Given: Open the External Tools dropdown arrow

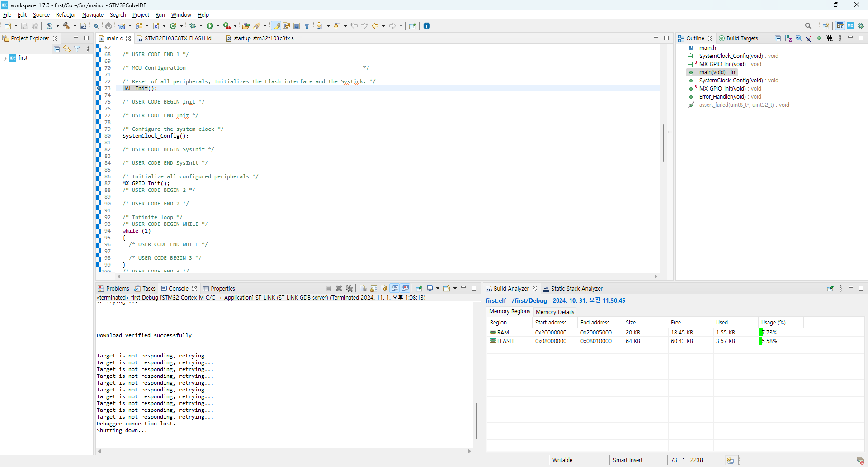Looking at the screenshot, I should point(235,26).
